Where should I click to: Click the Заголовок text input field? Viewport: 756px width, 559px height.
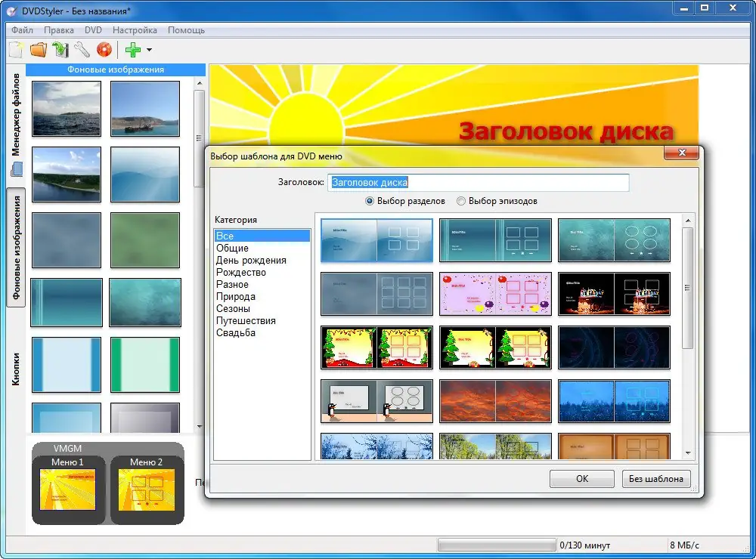click(479, 182)
